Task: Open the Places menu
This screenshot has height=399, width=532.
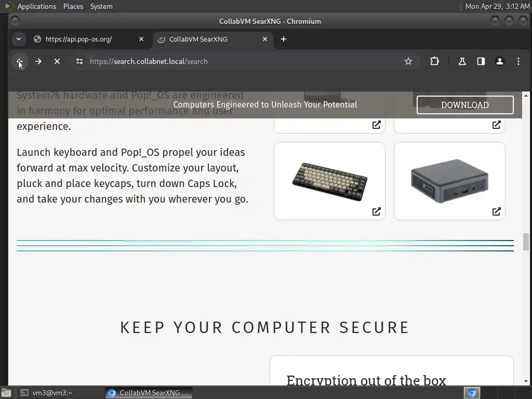Action: click(73, 6)
